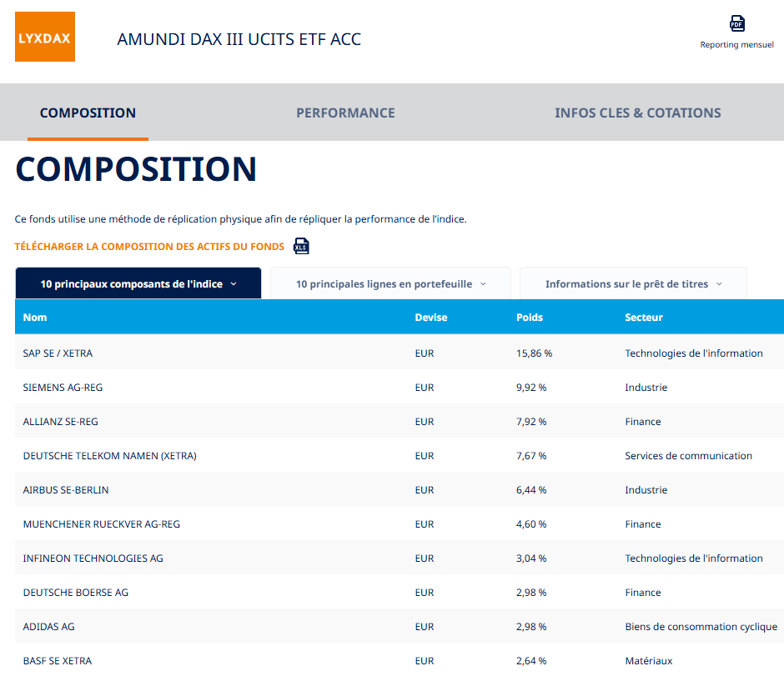The height and width of the screenshot is (676, 784).
Task: Click the 3,04 % weight value
Action: [x=531, y=558]
